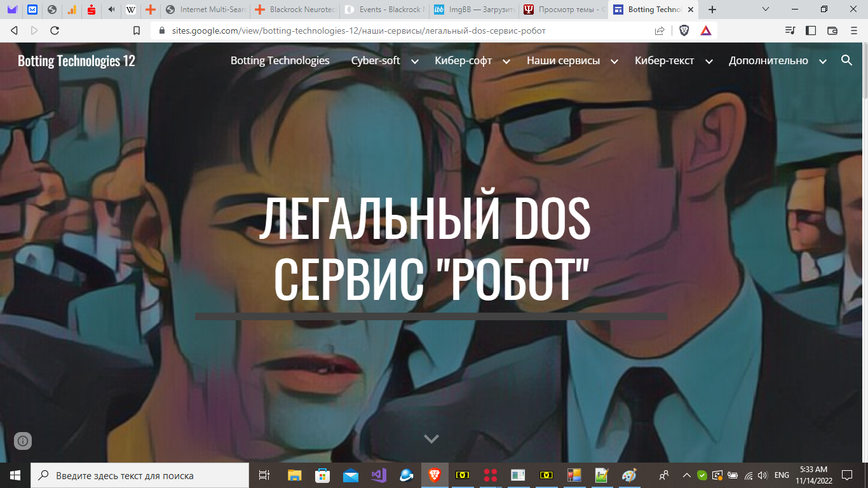868x488 pixels.
Task: Click the scroll-down chevron on banner
Action: 431,438
